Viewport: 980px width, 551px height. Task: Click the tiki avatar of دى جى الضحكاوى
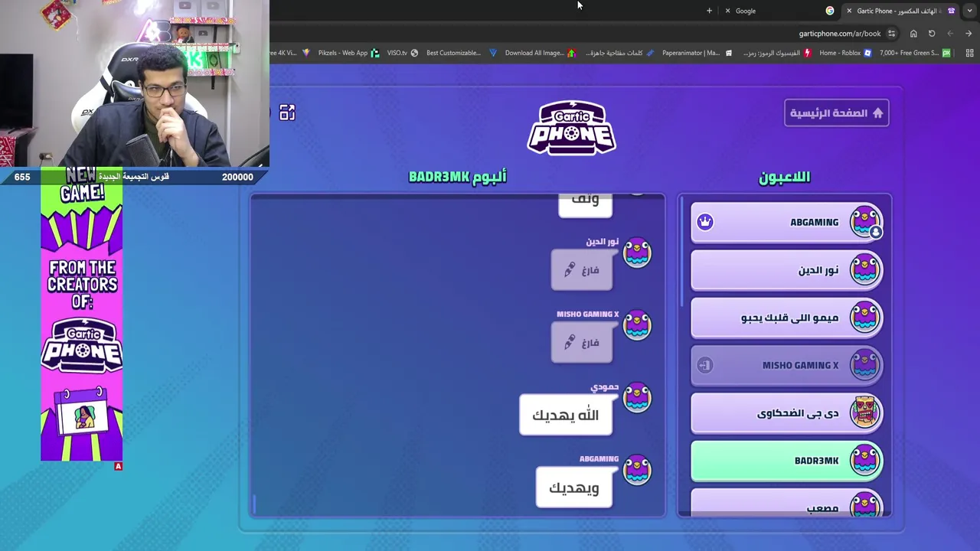pyautogui.click(x=865, y=412)
